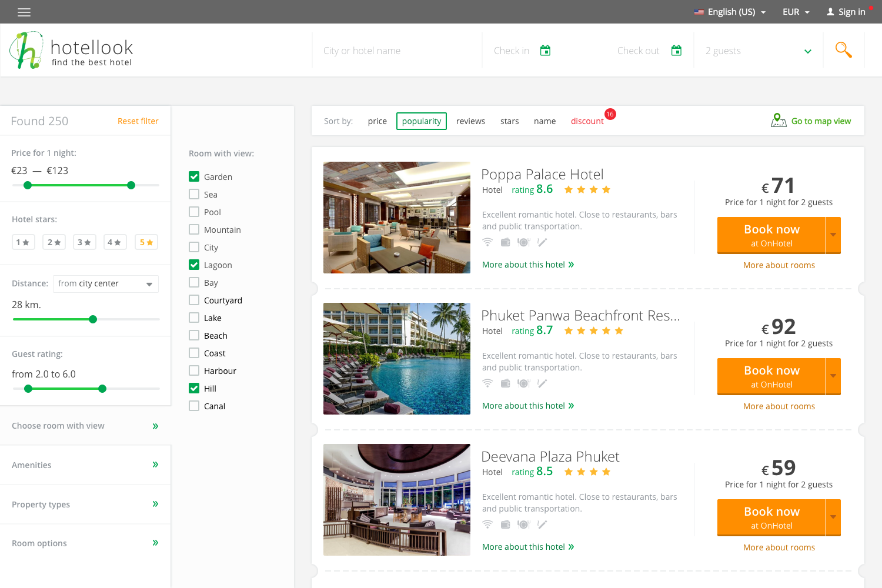Sort results by stars
Viewport: 882px width, 588px height.
coord(509,121)
